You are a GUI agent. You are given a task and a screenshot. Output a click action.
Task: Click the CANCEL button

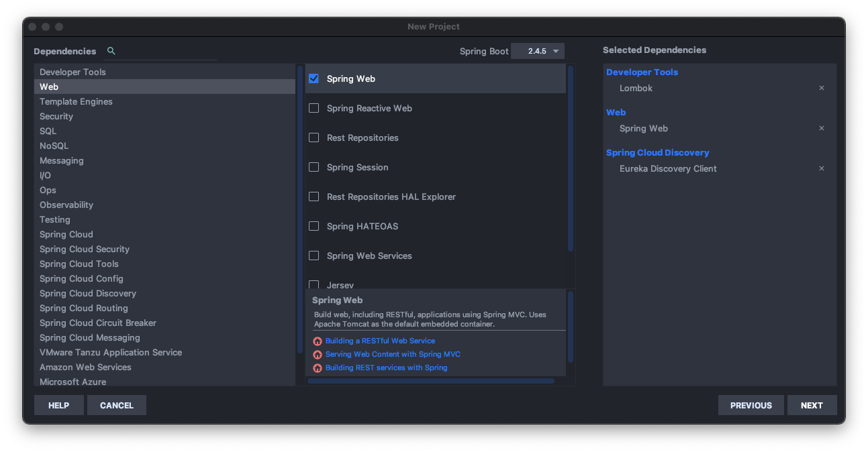[x=117, y=405]
